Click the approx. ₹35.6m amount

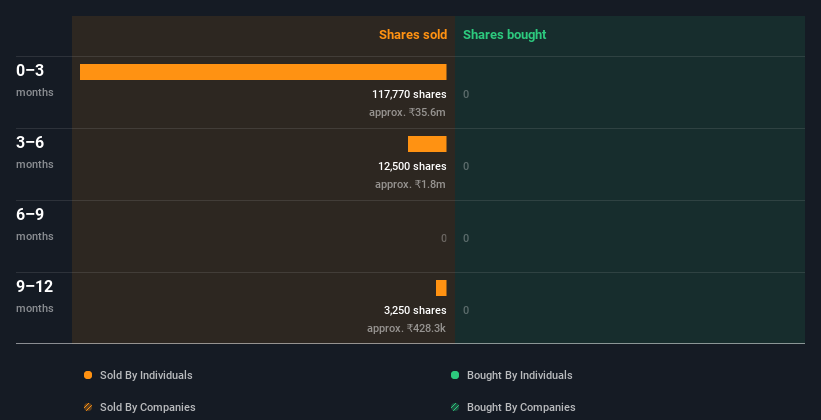[407, 112]
